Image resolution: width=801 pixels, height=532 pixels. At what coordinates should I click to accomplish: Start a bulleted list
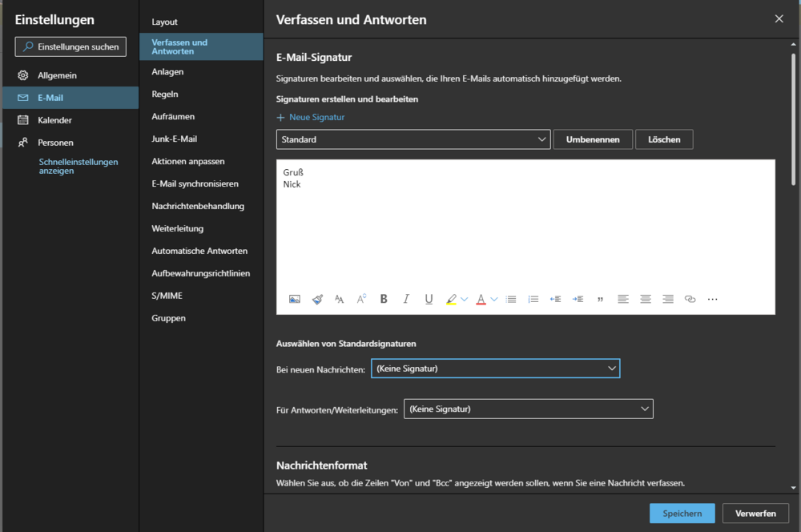pyautogui.click(x=512, y=300)
